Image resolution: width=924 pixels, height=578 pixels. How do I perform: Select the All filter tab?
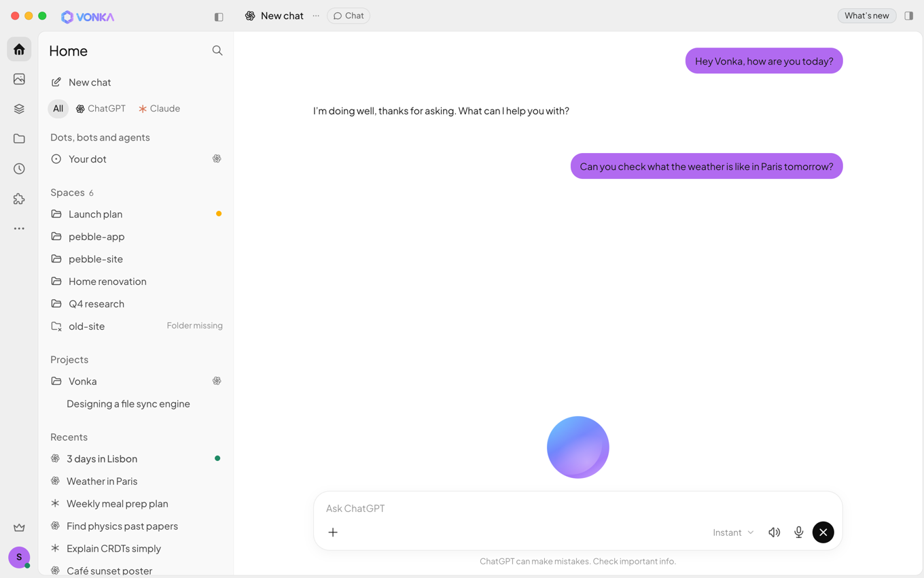(x=58, y=109)
